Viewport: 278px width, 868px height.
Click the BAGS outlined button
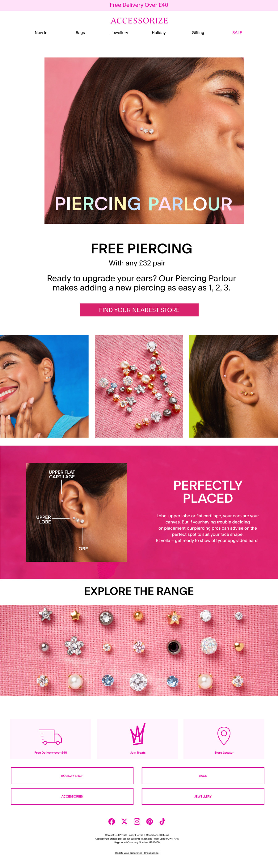(203, 775)
